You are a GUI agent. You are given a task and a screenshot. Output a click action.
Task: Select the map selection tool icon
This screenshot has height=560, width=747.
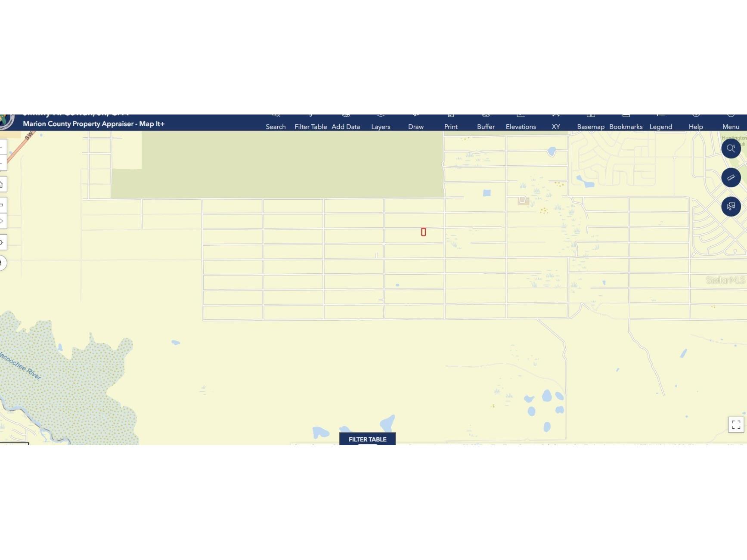pos(731,207)
